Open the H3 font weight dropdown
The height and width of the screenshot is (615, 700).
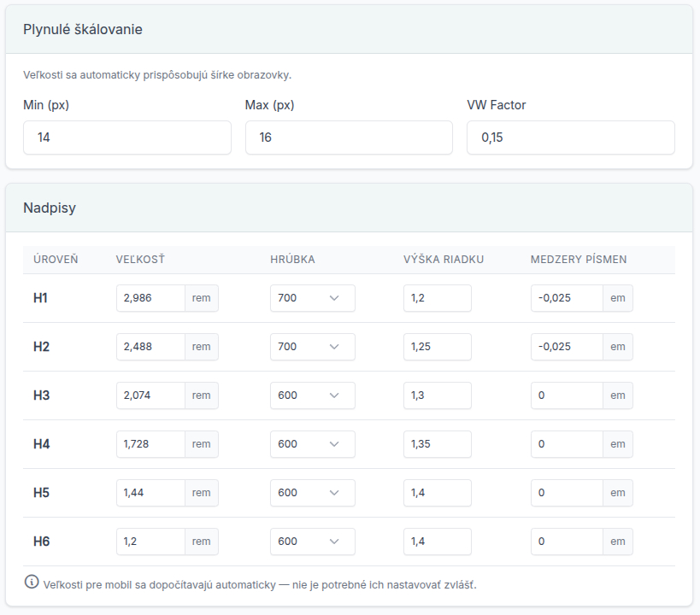[x=313, y=395]
